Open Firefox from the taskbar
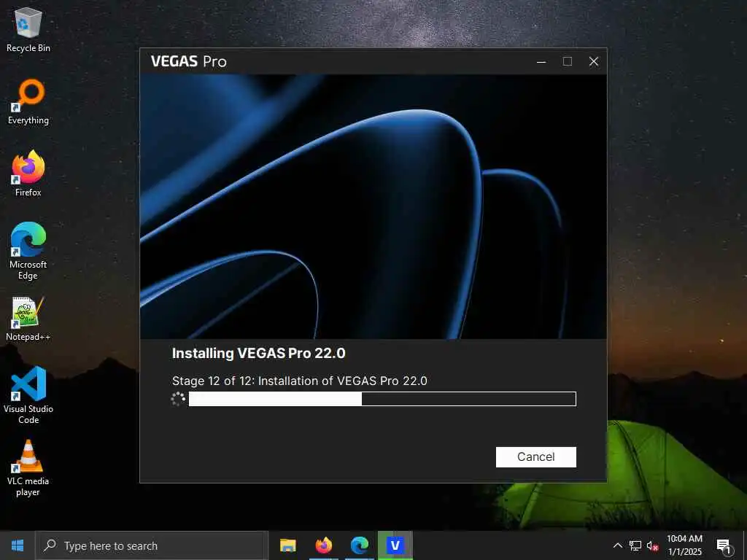Image resolution: width=747 pixels, height=560 pixels. pos(323,545)
